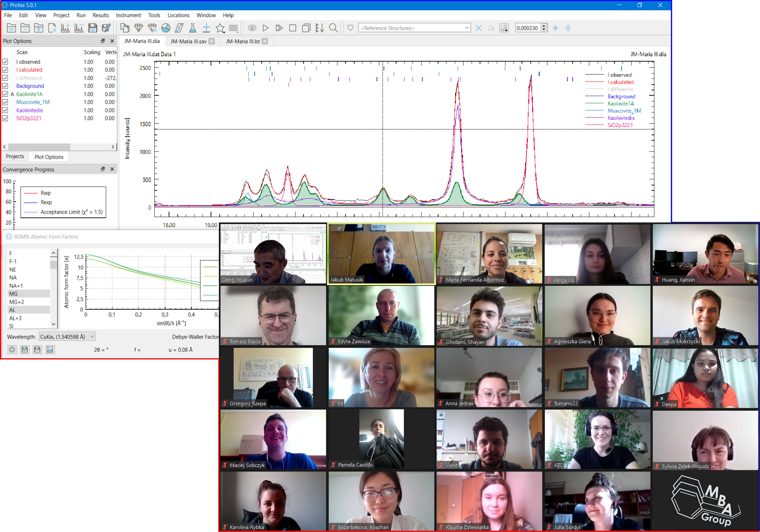
Task: Toggle SiO2p3221 scan checkbox
Action: tap(5, 119)
